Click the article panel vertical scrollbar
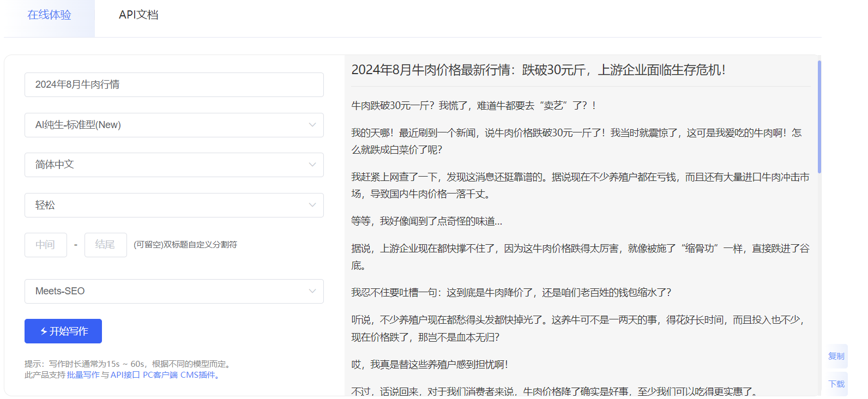868x399 pixels. pos(819,117)
